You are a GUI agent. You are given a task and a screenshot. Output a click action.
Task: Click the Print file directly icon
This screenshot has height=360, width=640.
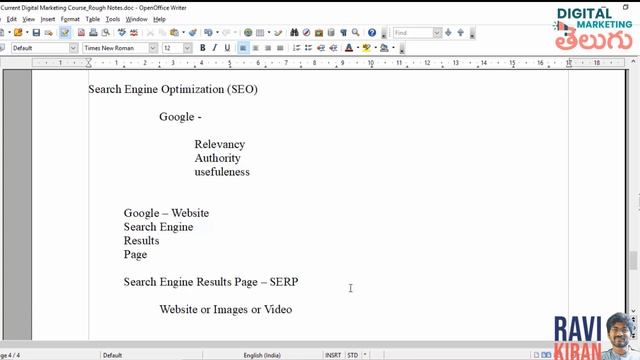click(93, 33)
